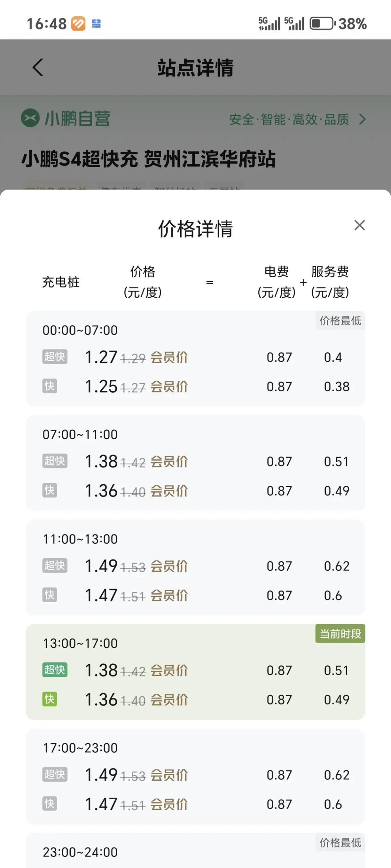Open the 安全·智能·高效·品质 chevron
This screenshot has width=391, height=868.
pyautogui.click(x=362, y=119)
